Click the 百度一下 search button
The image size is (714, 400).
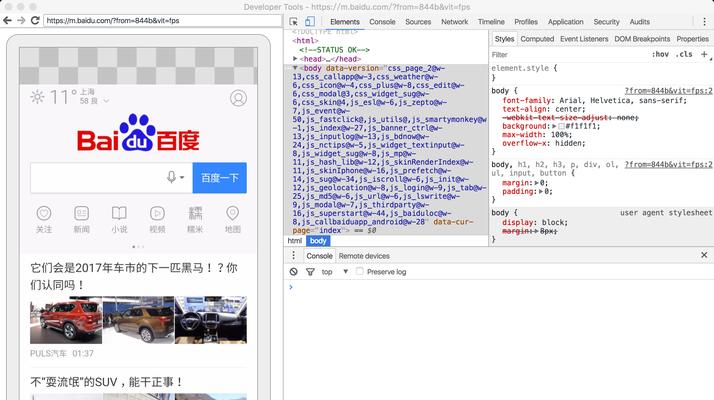(219, 178)
